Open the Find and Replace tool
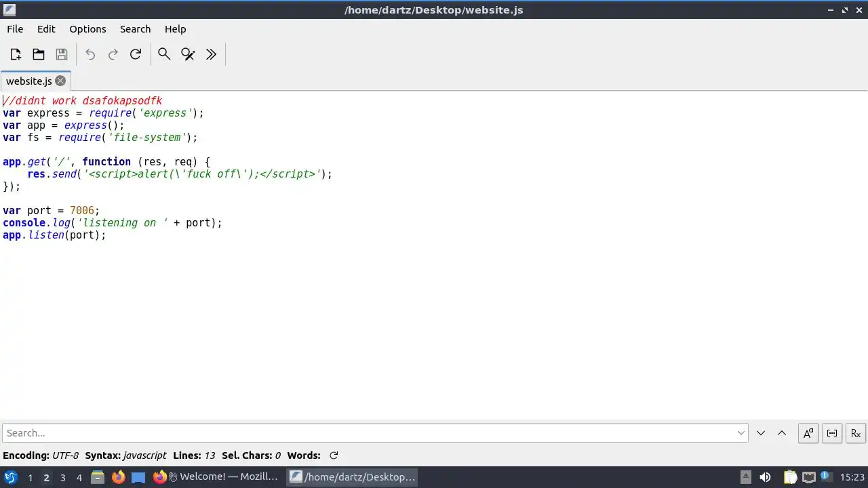Screen dimensions: 868x488 pos(188,54)
